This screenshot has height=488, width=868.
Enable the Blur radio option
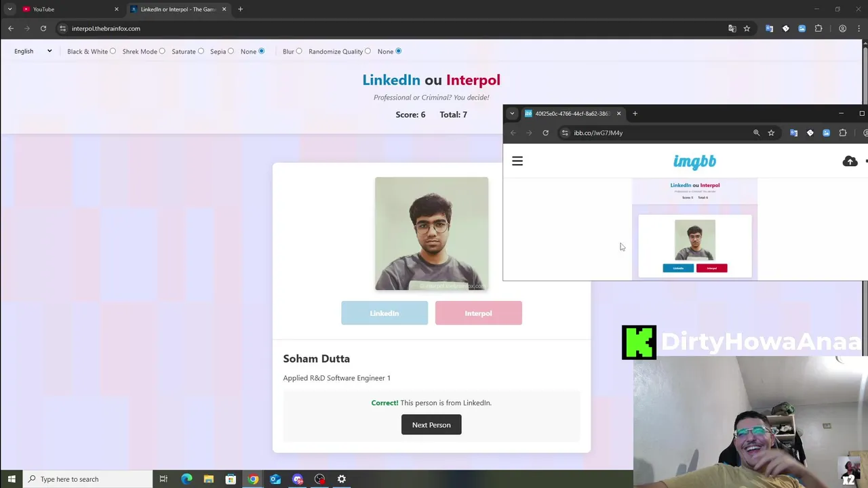(299, 51)
